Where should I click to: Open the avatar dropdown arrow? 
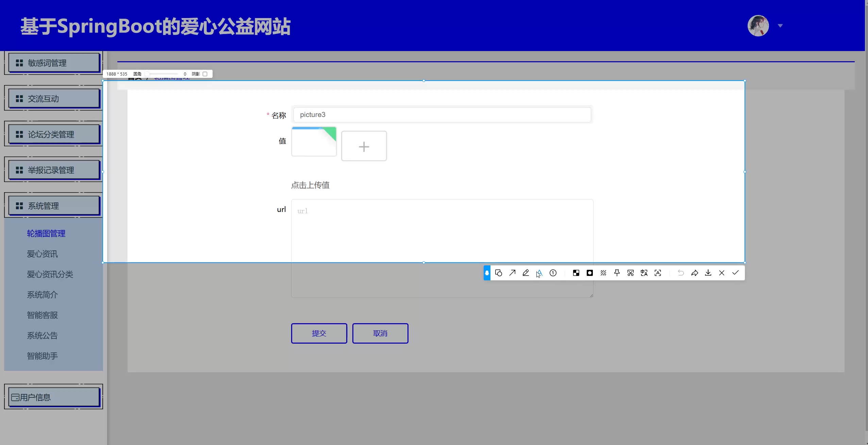[x=780, y=26]
